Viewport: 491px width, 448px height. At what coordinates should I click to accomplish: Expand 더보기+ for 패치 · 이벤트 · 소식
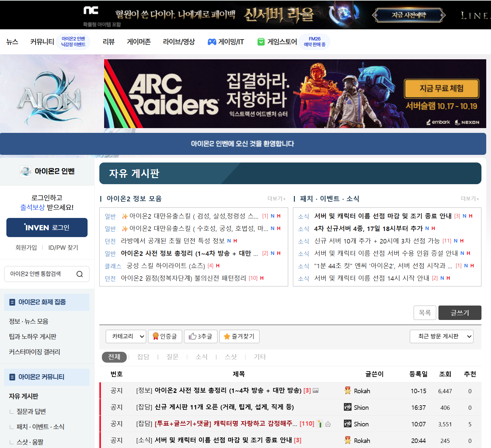470,199
